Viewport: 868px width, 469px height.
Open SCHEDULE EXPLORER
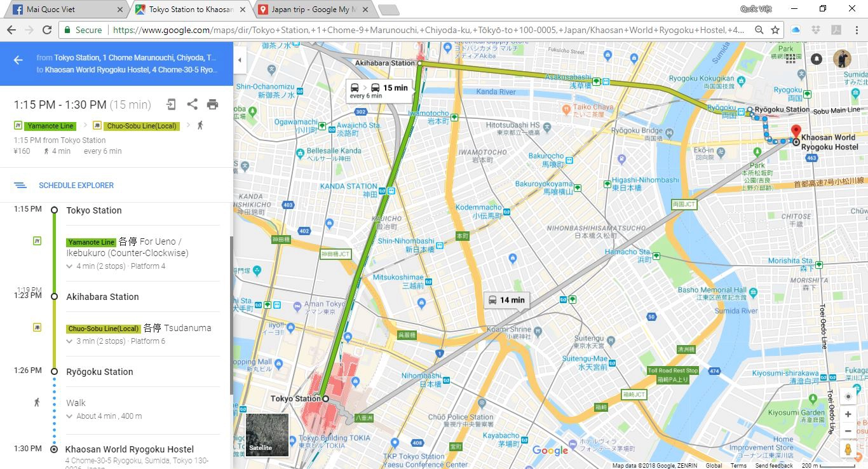point(76,186)
